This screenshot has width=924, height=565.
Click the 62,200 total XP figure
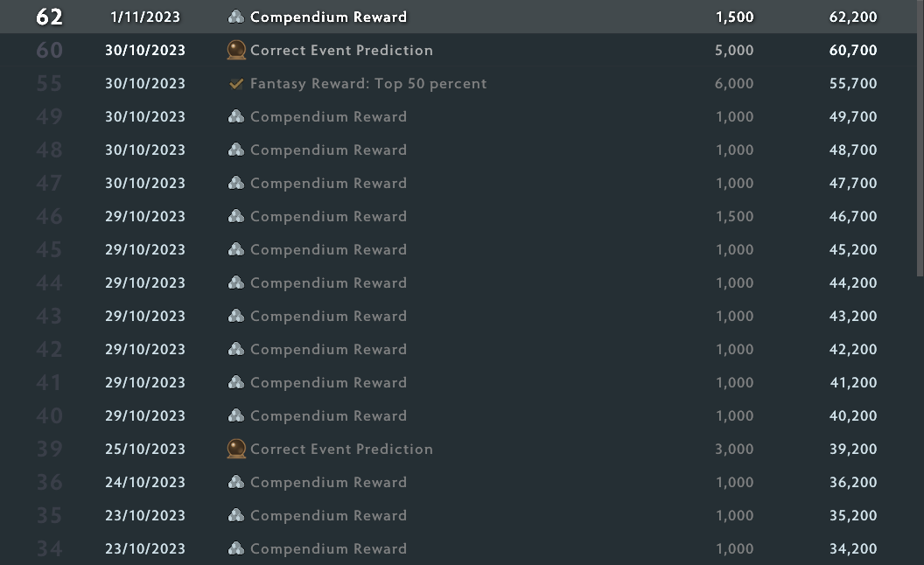(853, 15)
